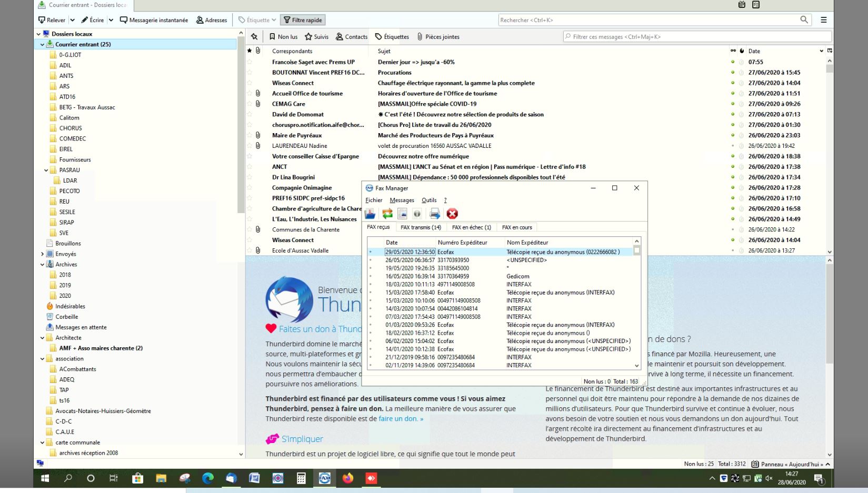Screen dimensions: 868x493
Task: Collapse the Archives folder tree
Action: 43,265
